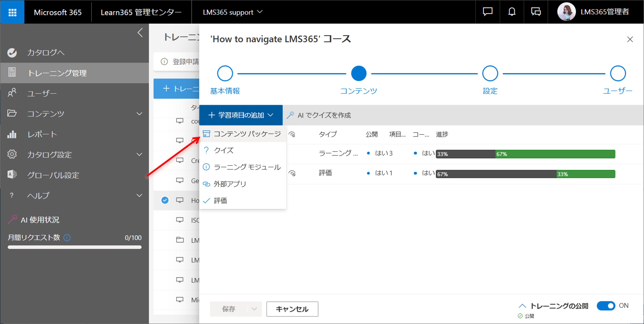The width and height of the screenshot is (644, 324).
Task: Click the カタログ設定 gear icon
Action: click(x=12, y=154)
